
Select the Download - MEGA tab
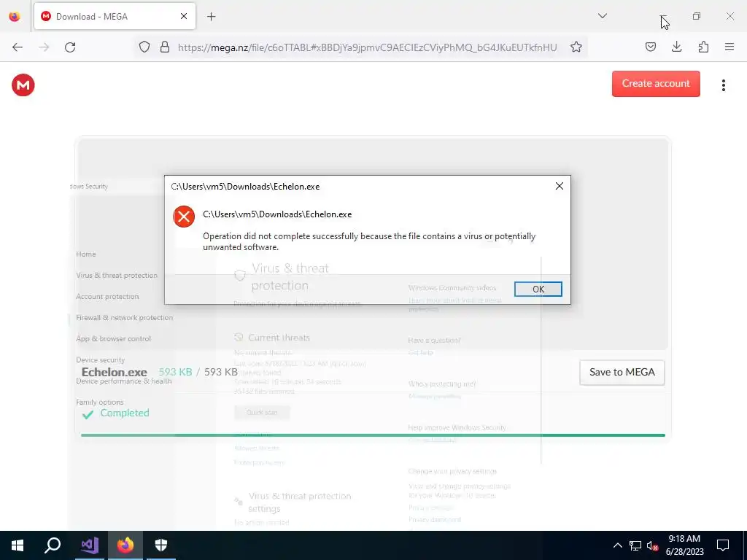pyautogui.click(x=115, y=17)
